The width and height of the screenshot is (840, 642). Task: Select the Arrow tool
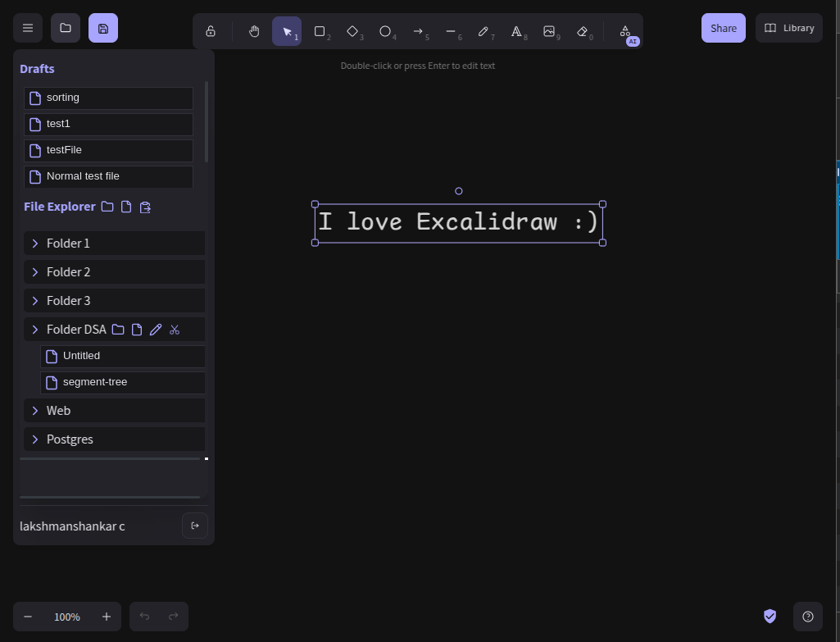click(x=418, y=31)
